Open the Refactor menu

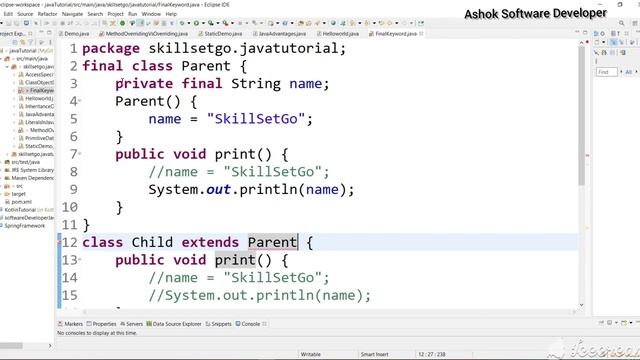pyautogui.click(x=47, y=14)
